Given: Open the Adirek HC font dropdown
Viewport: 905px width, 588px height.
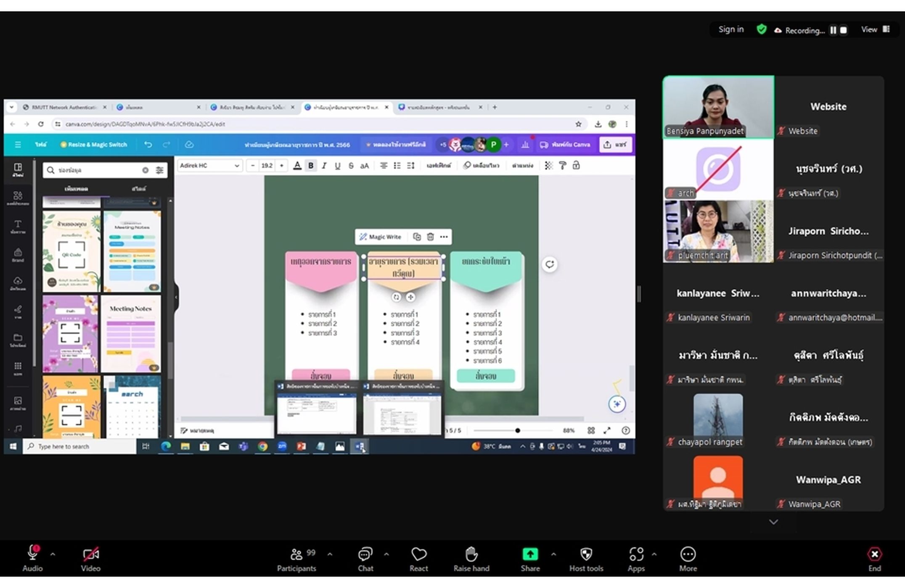Looking at the screenshot, I should point(209,166).
